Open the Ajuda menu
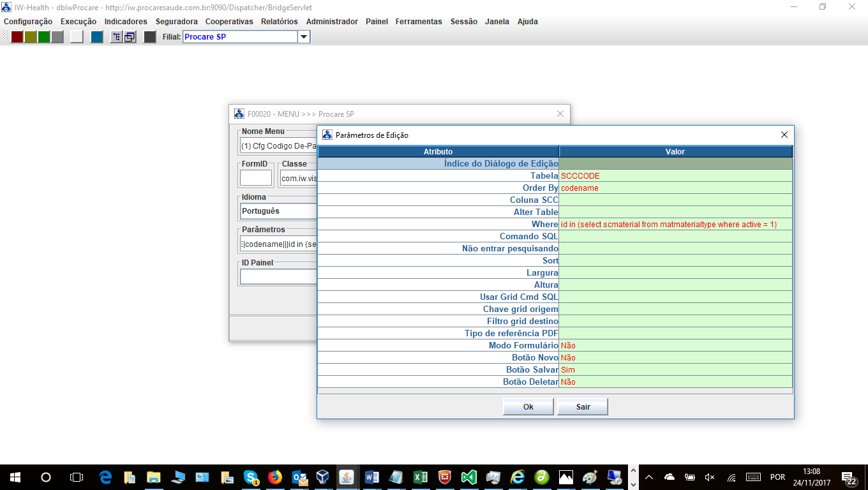The height and width of the screenshot is (490, 868). 528,21
